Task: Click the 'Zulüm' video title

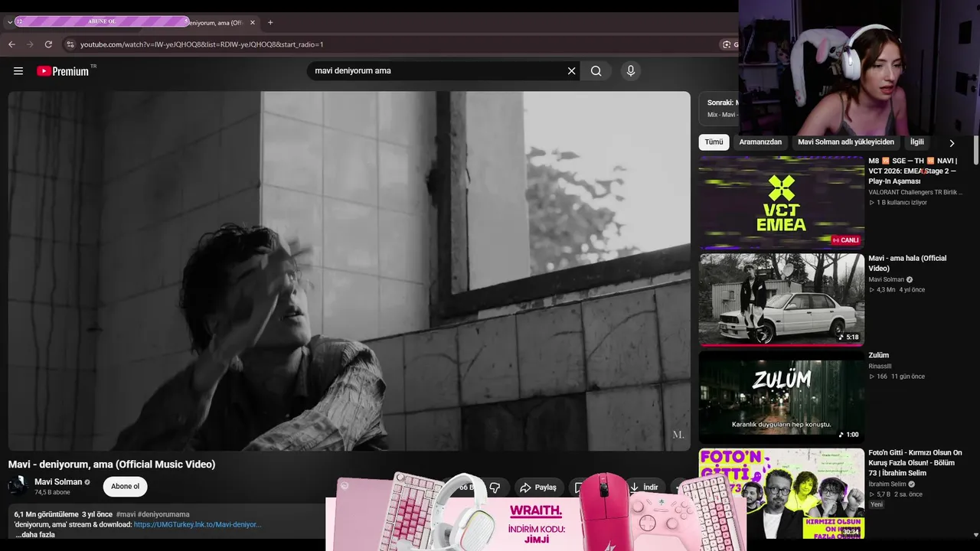Action: 879,355
